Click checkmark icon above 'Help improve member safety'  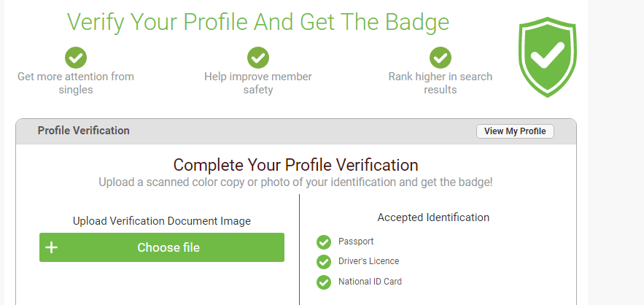(x=258, y=57)
